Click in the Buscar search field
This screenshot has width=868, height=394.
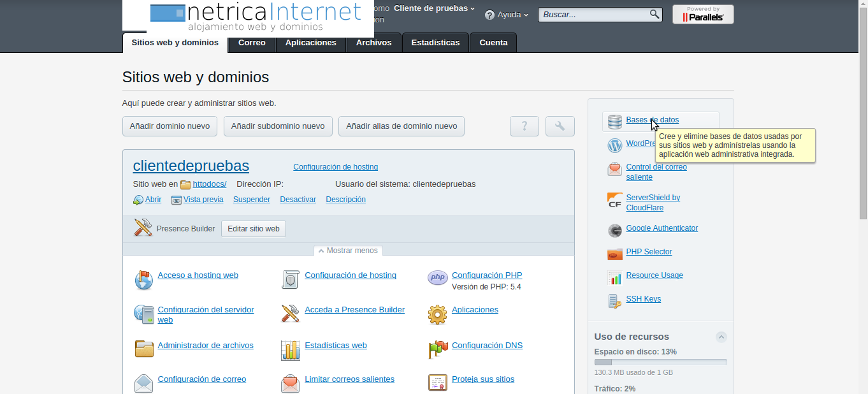[x=593, y=15]
